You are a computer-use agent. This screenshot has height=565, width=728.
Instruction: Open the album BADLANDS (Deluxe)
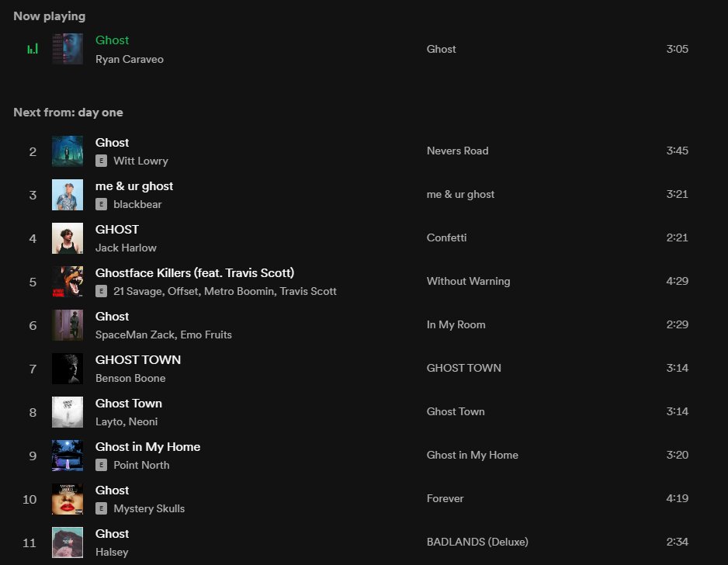point(477,542)
